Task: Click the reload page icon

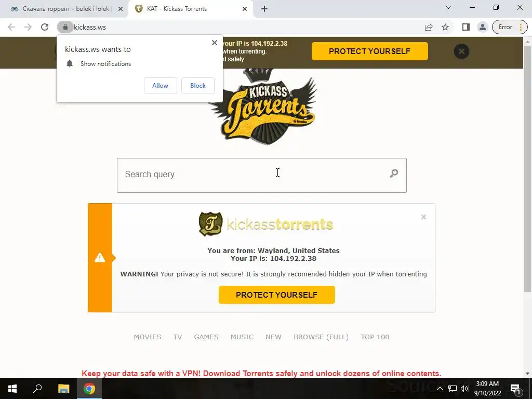Action: pos(45,27)
